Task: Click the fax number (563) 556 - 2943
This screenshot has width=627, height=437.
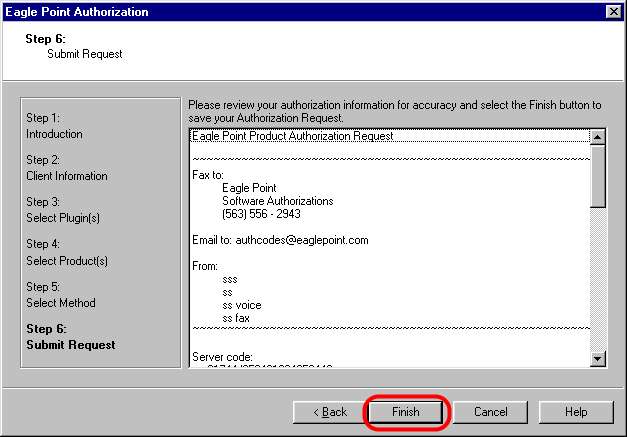Action: coord(261,214)
